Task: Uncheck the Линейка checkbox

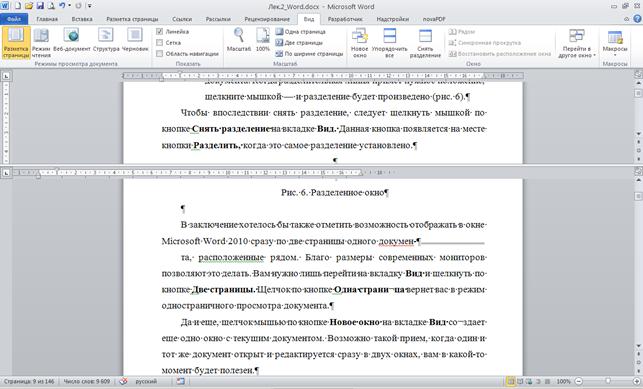Action: tap(160, 32)
